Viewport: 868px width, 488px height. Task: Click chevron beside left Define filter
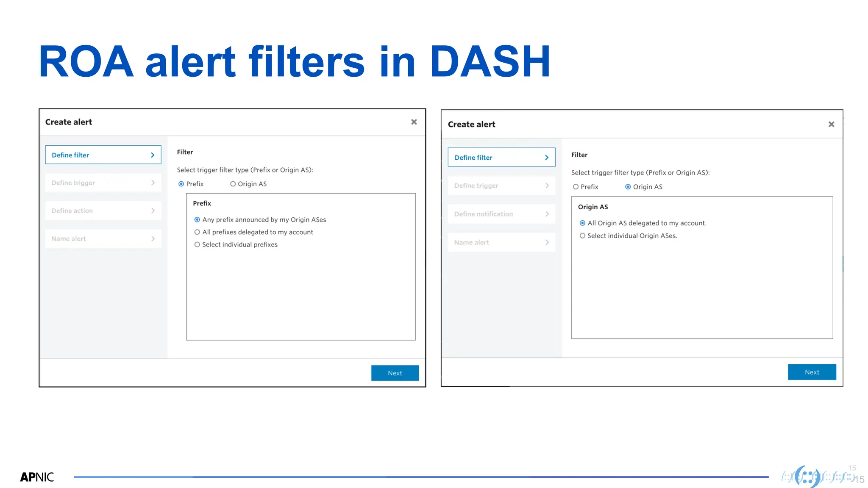tap(153, 155)
